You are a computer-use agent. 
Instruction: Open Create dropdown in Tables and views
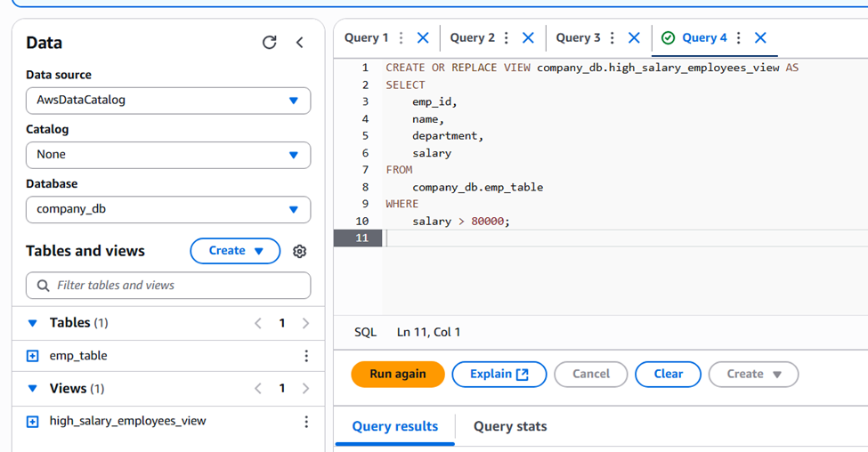click(235, 251)
